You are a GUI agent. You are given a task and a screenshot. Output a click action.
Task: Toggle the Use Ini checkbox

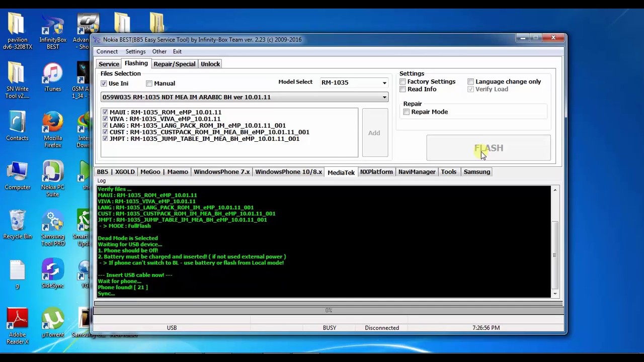pyautogui.click(x=104, y=83)
